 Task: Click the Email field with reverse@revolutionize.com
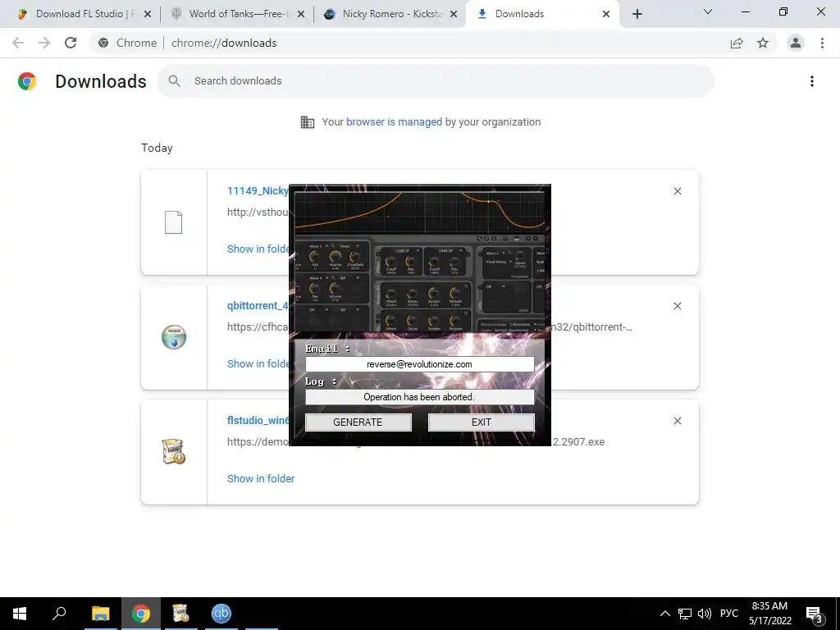[419, 364]
